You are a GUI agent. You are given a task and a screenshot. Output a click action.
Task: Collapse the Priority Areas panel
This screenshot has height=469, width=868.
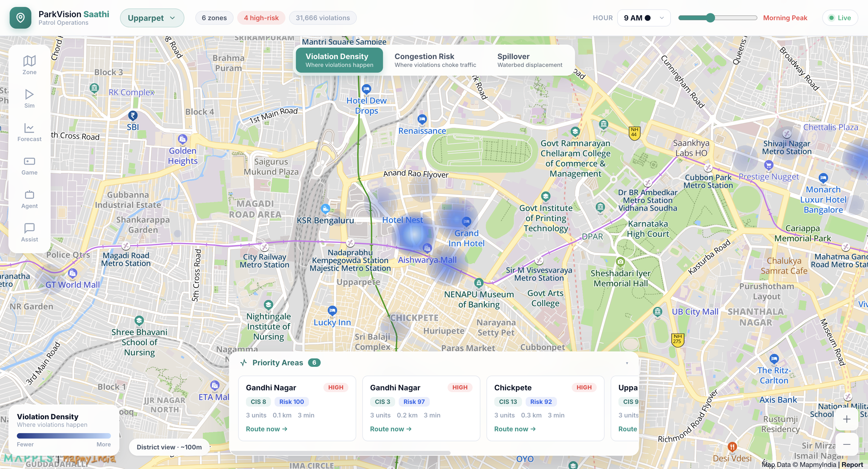pos(627,363)
